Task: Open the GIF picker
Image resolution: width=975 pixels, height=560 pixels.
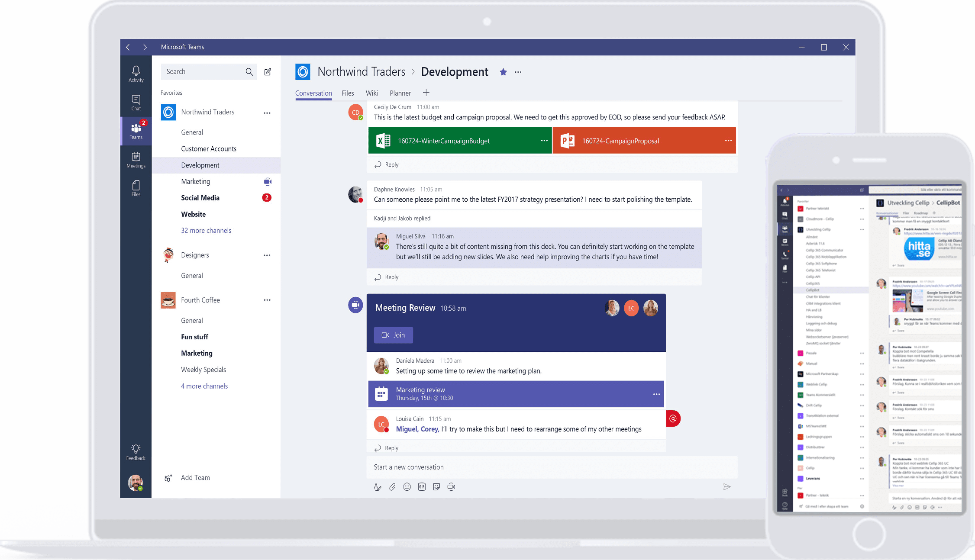Action: pyautogui.click(x=422, y=487)
